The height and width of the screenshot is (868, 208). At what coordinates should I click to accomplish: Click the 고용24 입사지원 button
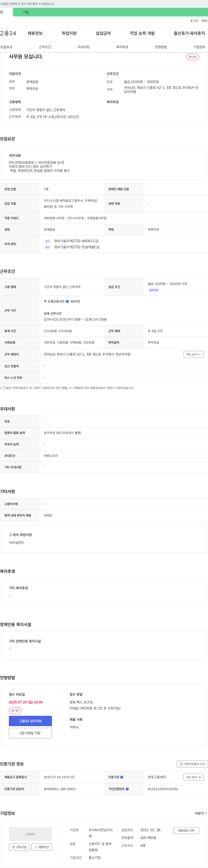(x=30, y=721)
